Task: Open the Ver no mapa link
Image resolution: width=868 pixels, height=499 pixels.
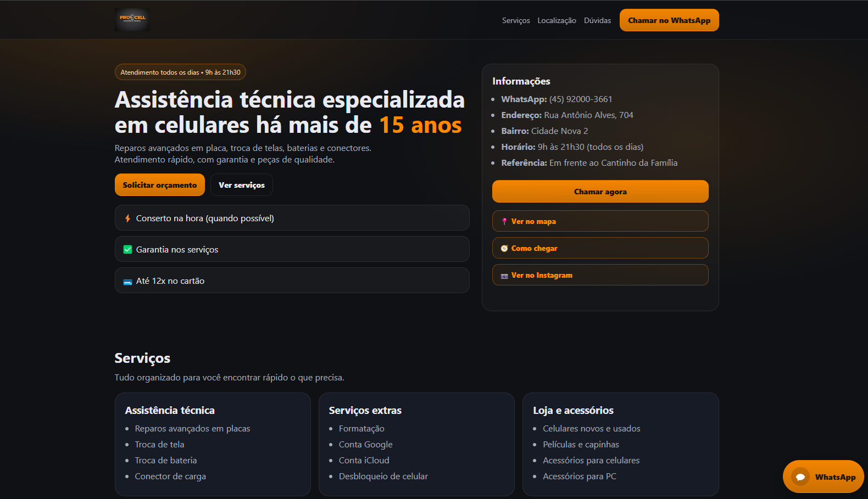Action: point(600,221)
